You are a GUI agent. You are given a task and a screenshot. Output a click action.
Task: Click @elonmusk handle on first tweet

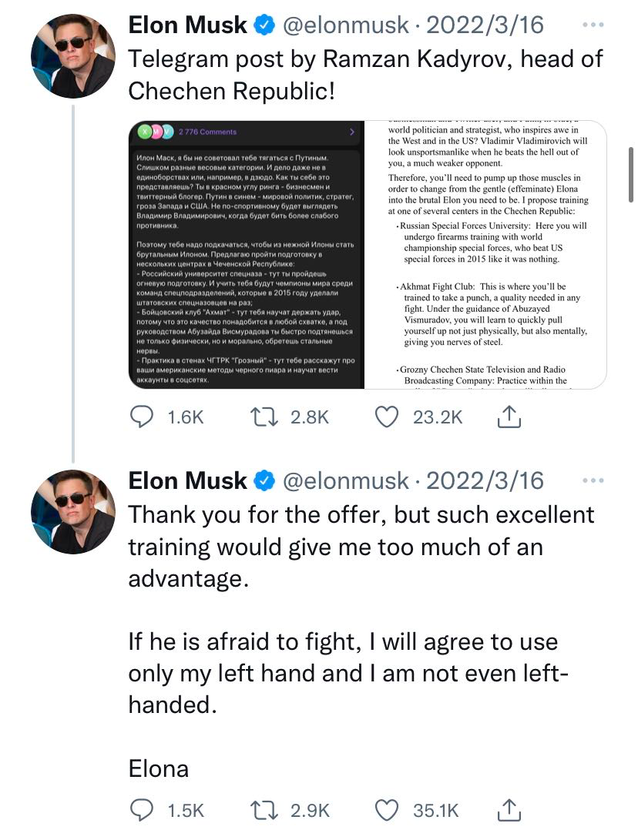(x=346, y=25)
